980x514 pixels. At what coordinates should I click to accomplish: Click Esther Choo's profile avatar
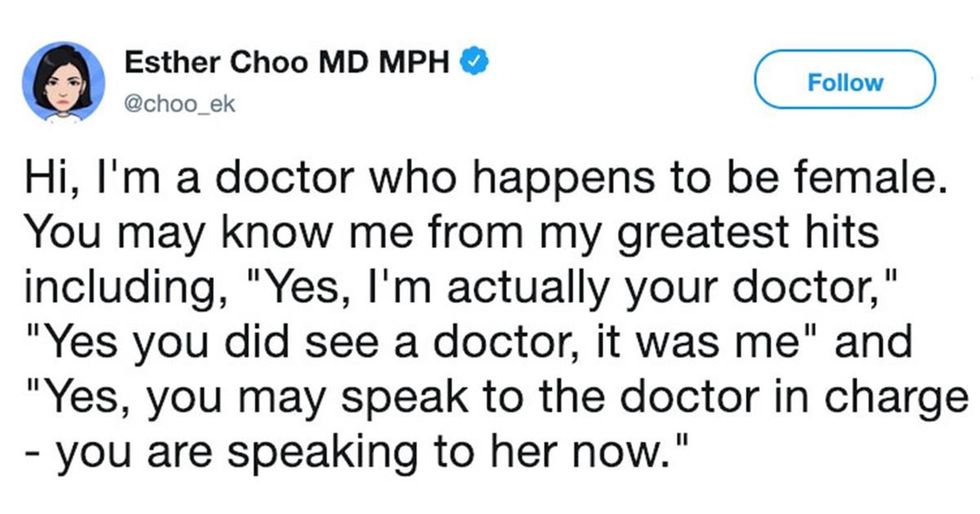[x=63, y=82]
